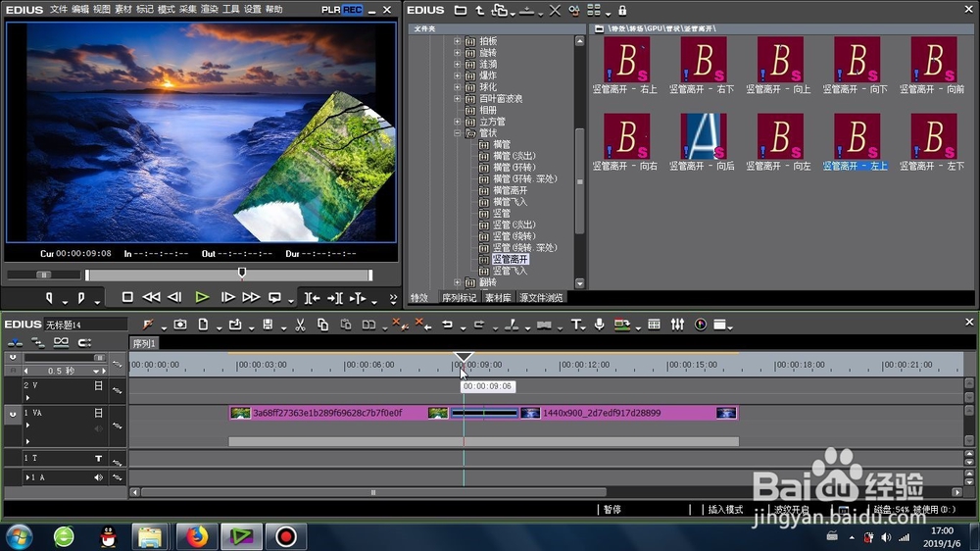The image size is (980, 551).
Task: Click the Stop button in preview controls
Action: click(127, 298)
